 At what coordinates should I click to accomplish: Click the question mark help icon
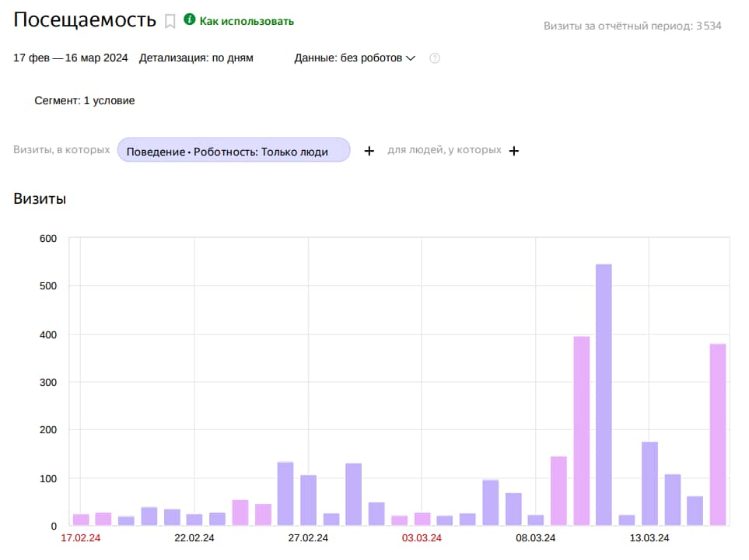point(435,58)
